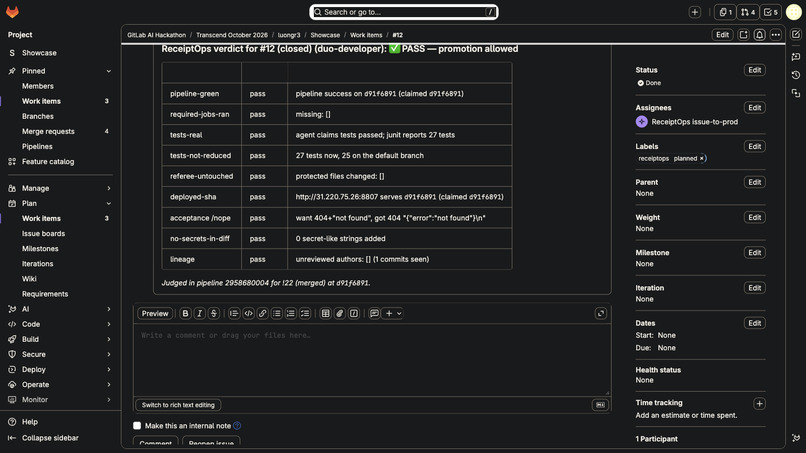Focus the Search or go to field
This screenshot has height=453, width=806.
click(404, 12)
